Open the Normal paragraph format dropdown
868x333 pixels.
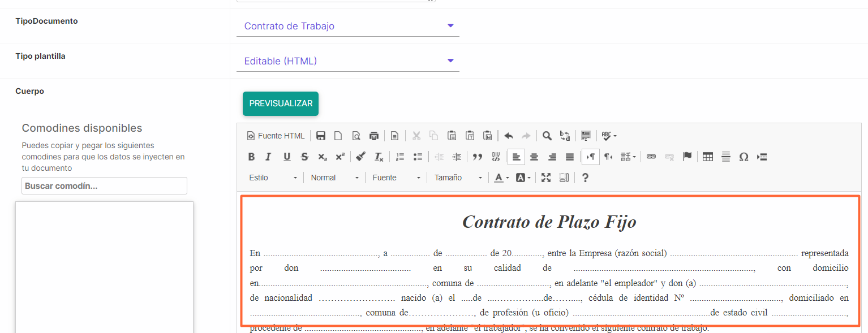(335, 178)
